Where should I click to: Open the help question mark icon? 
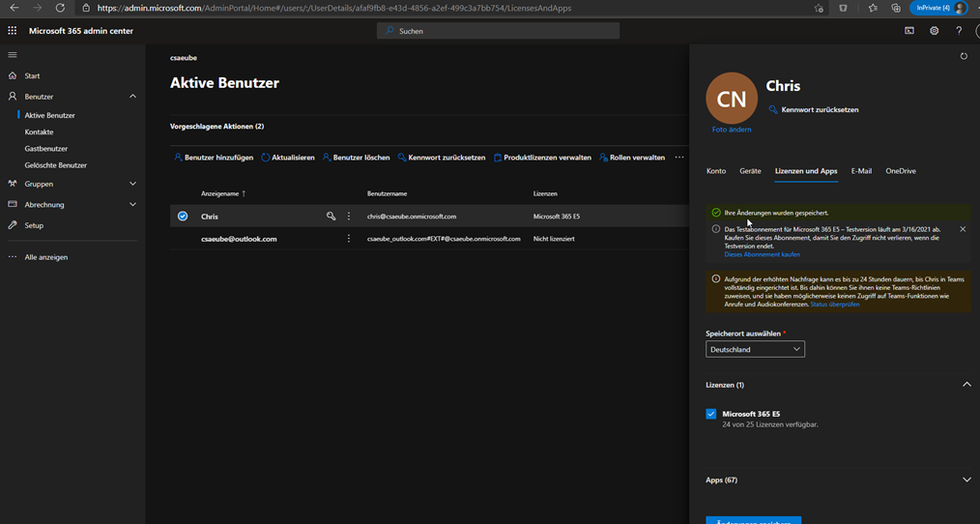coord(959,31)
